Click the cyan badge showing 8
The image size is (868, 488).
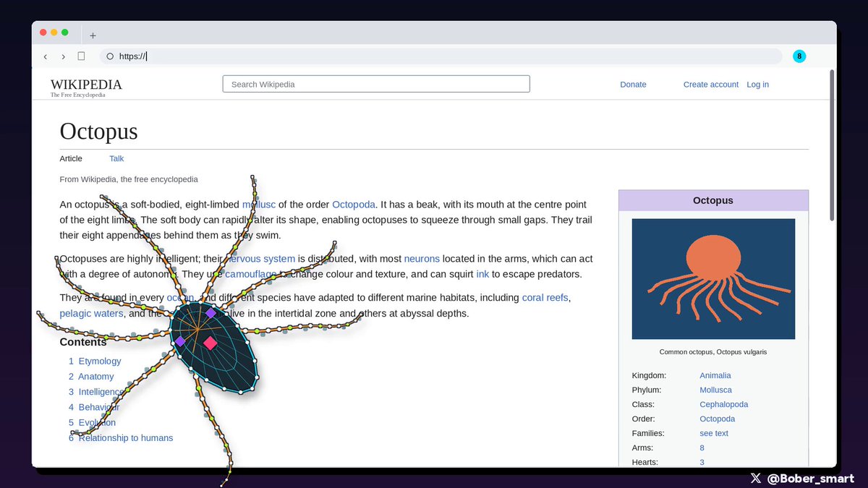click(799, 56)
